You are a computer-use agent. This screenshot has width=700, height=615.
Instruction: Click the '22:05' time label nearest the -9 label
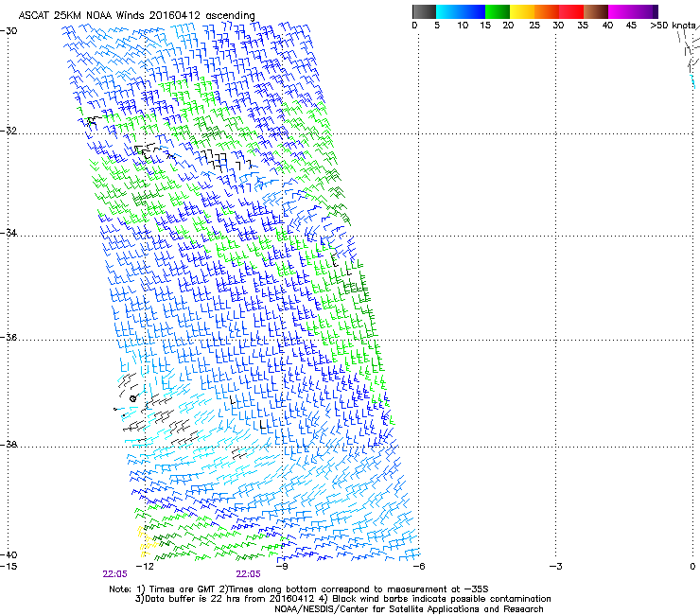click(x=248, y=574)
